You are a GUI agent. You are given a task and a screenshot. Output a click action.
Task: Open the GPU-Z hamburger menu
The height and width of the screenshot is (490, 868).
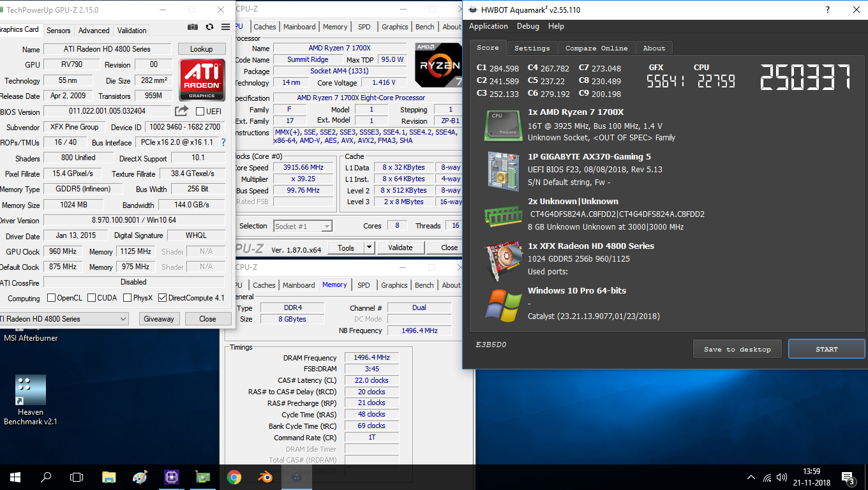point(225,27)
